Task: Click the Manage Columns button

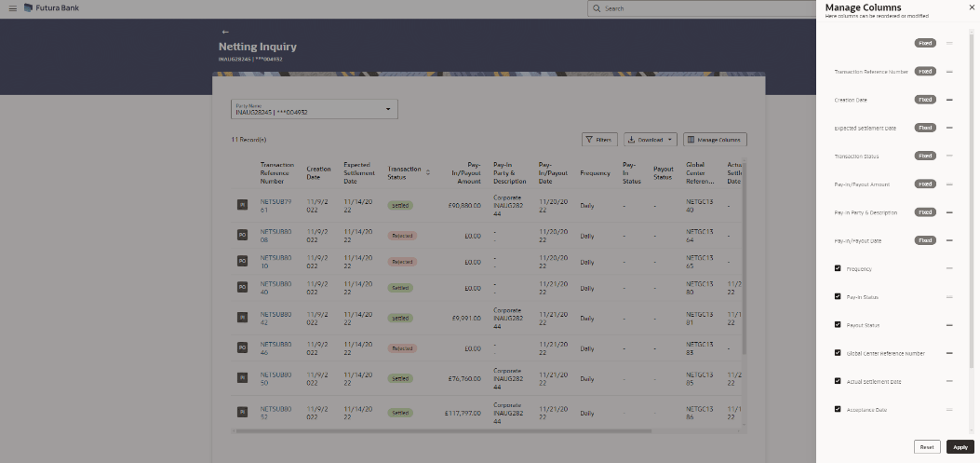Action: point(715,140)
